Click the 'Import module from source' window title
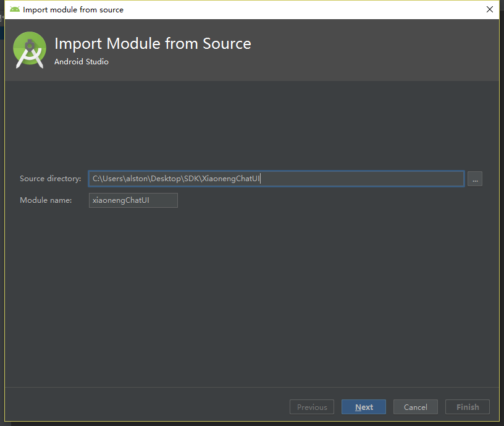The image size is (504, 426). coord(73,9)
